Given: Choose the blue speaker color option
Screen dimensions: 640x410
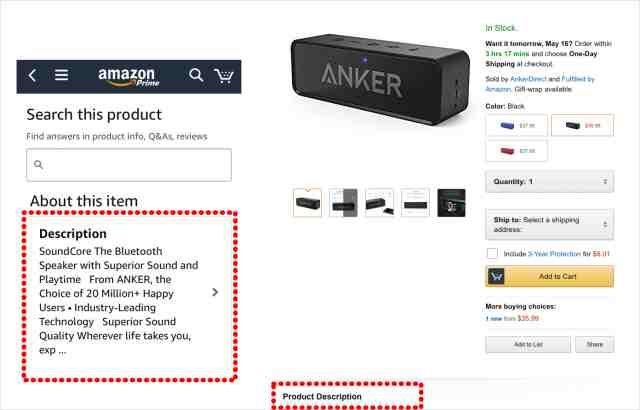Looking at the screenshot, I should click(517, 126).
